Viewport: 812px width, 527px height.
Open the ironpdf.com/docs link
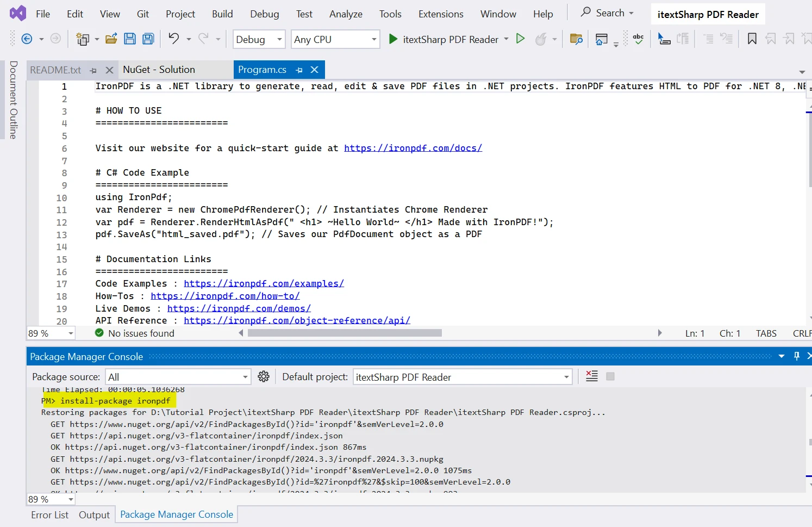pyautogui.click(x=413, y=148)
